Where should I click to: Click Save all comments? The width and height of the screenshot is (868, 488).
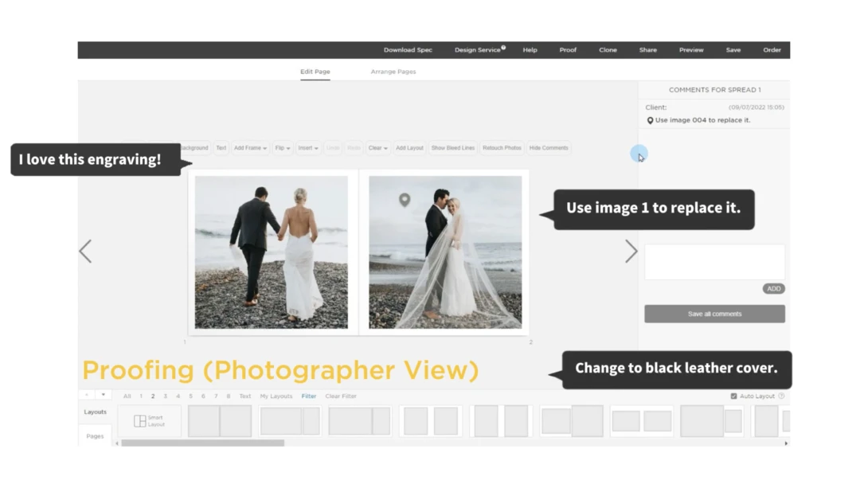[714, 314]
